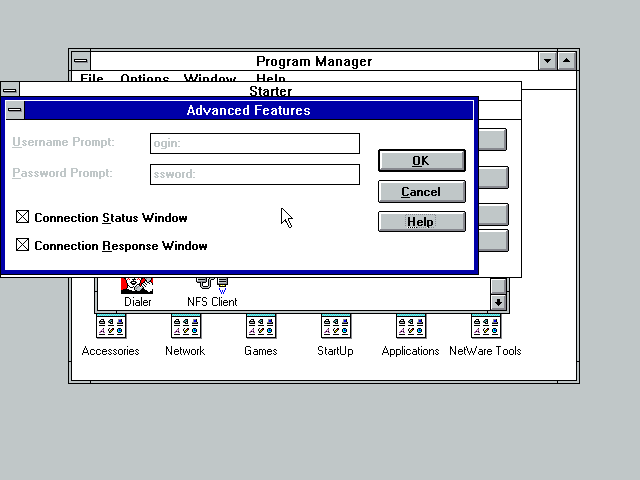Click the Username Prompt text field
Screen dimensions: 640x480
(x=254, y=143)
